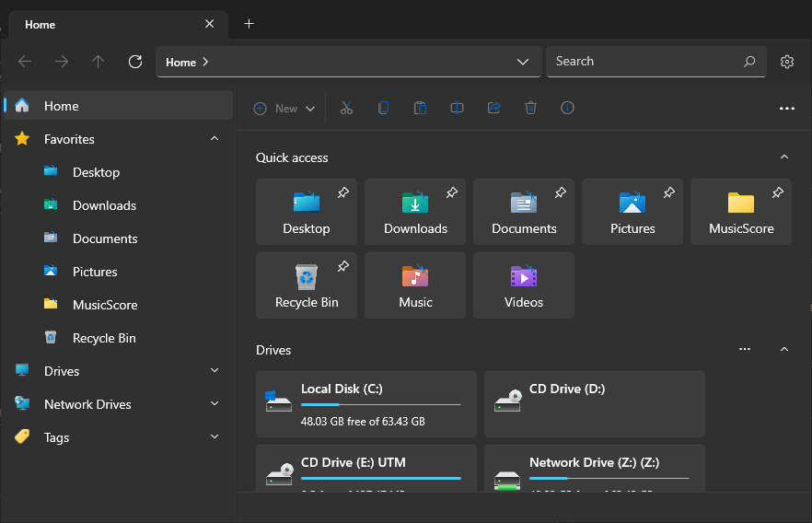
Task: Collapse the Drives section in main pane
Action: click(x=784, y=350)
